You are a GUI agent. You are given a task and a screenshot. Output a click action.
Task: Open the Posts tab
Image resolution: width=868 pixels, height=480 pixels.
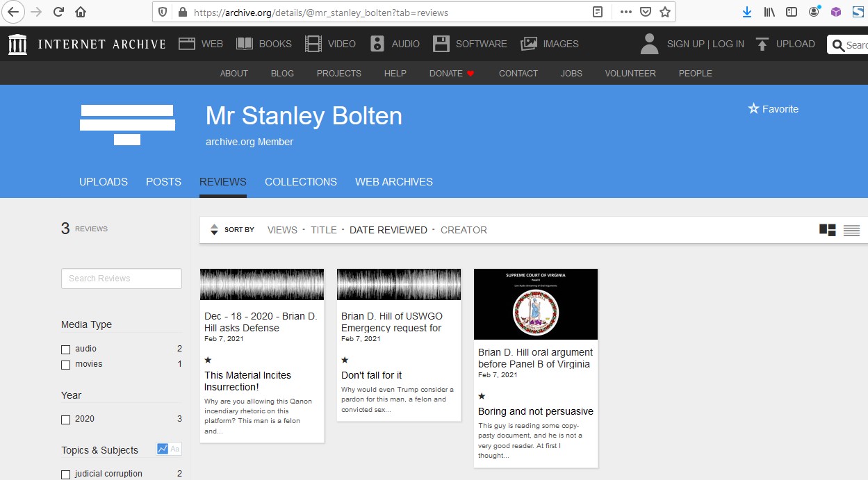[163, 182]
